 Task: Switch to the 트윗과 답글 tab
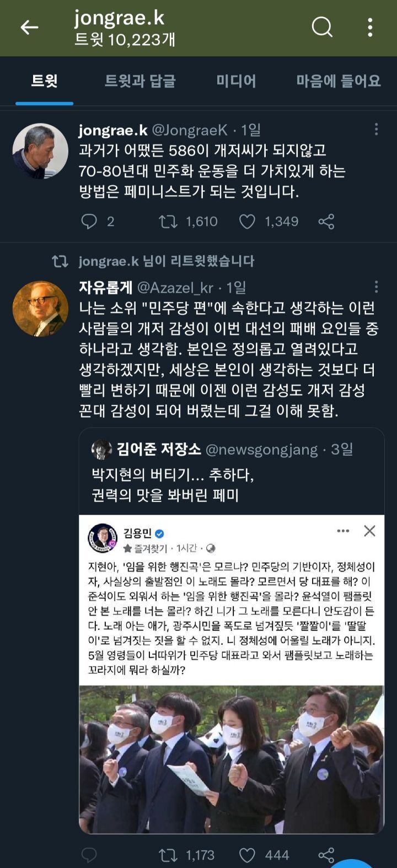point(140,82)
